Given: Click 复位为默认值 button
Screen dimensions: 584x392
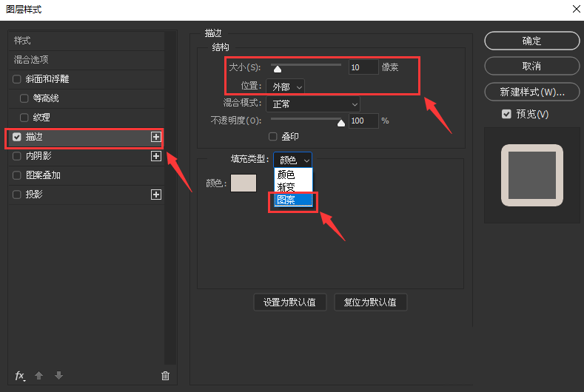Looking at the screenshot, I should pos(370,303).
